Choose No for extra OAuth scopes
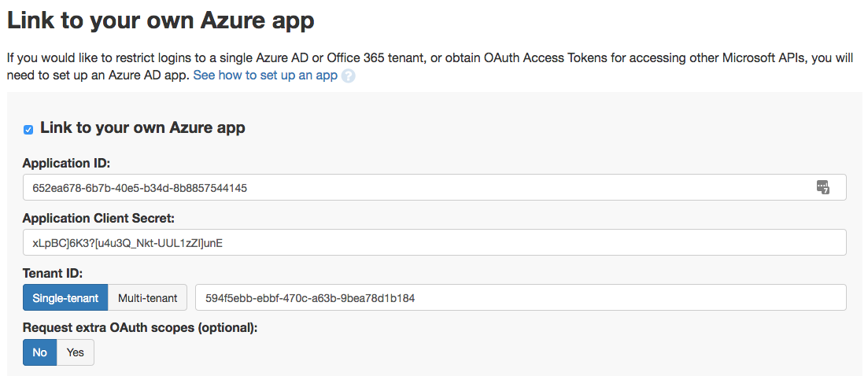The height and width of the screenshot is (376, 868). point(40,352)
